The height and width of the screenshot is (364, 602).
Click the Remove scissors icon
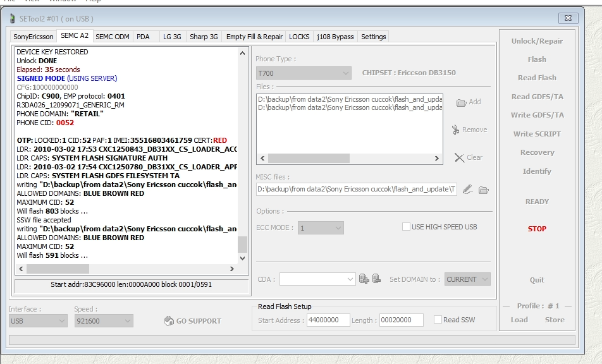click(x=455, y=130)
